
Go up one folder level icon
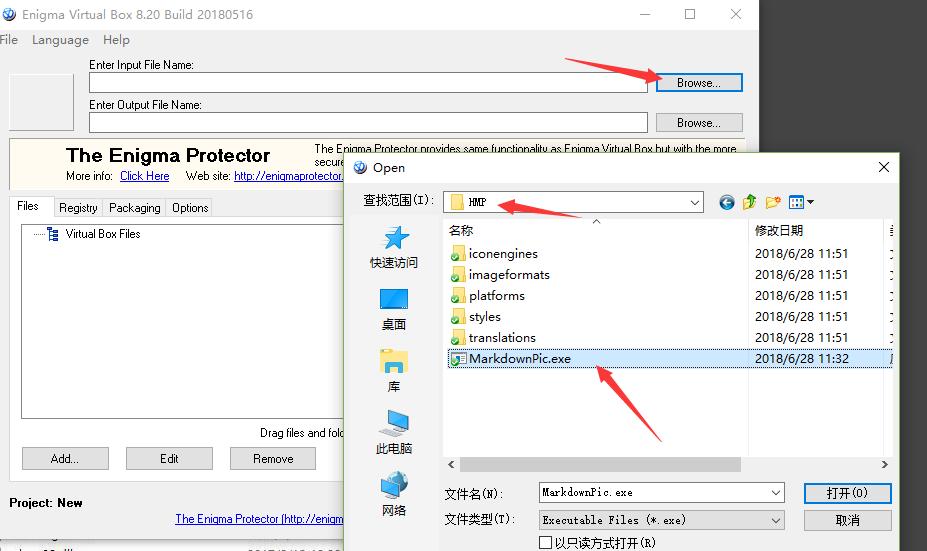coord(750,202)
